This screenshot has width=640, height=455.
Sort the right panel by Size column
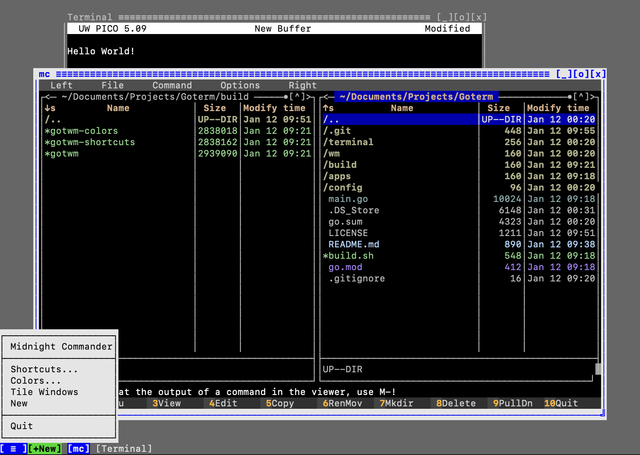coord(498,108)
